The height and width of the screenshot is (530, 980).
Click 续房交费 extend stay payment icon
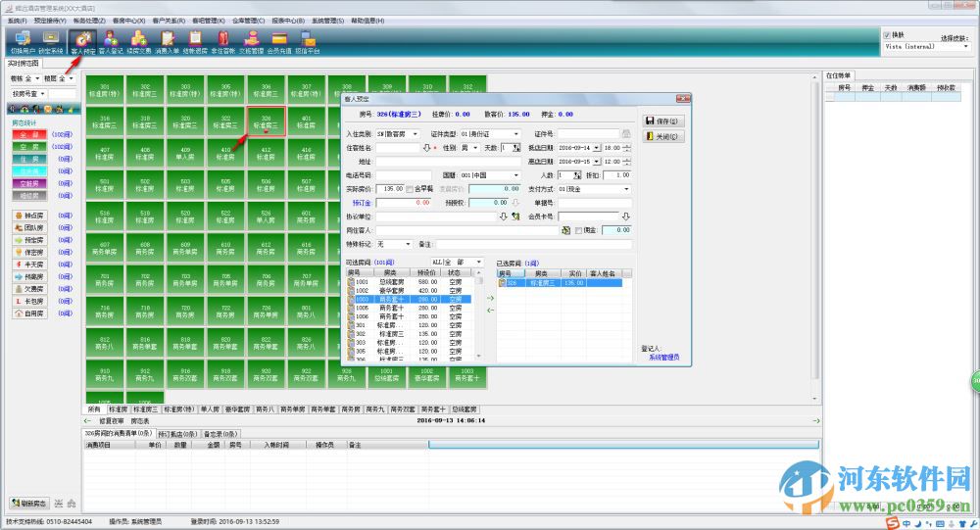(139, 42)
